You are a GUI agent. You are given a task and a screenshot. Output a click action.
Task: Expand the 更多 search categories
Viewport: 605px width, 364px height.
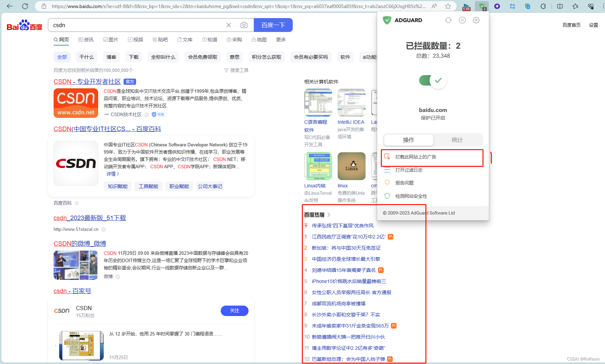pos(281,40)
